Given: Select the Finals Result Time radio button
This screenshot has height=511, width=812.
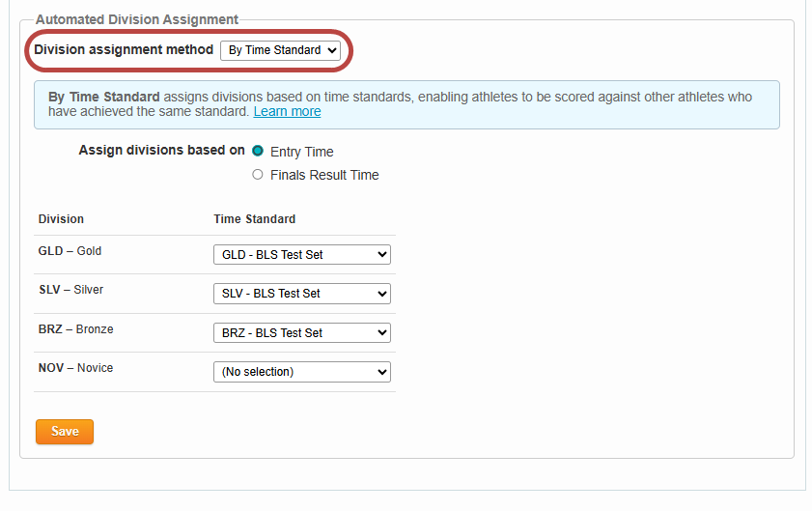Looking at the screenshot, I should click(x=258, y=175).
